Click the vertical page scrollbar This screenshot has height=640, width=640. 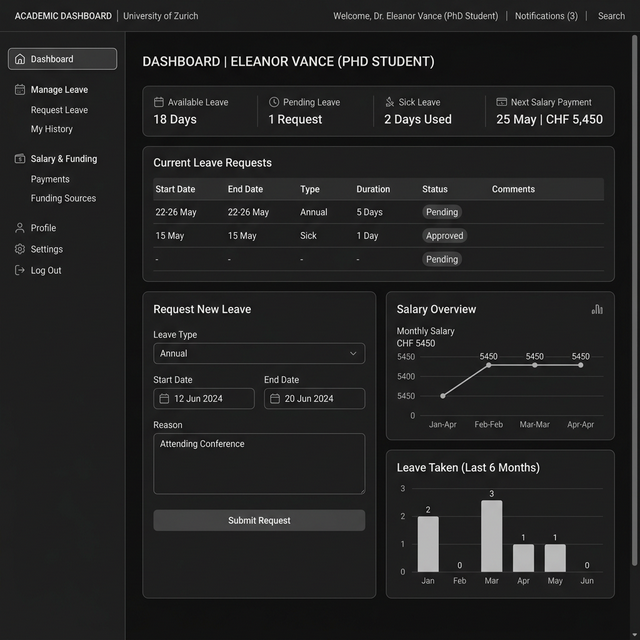coord(634,300)
